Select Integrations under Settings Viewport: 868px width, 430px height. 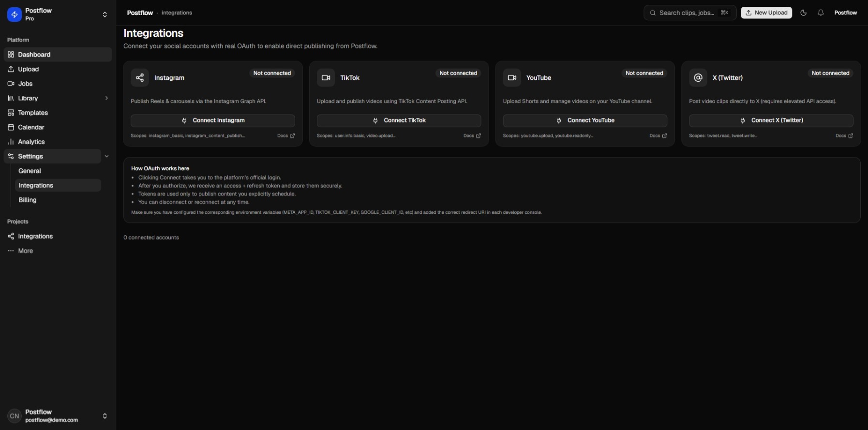point(58,185)
